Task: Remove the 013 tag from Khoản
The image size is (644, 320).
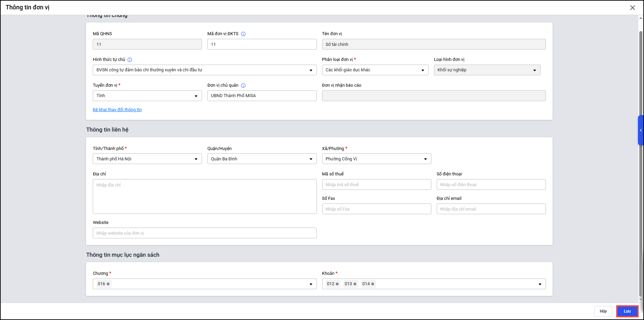Action: (355, 284)
